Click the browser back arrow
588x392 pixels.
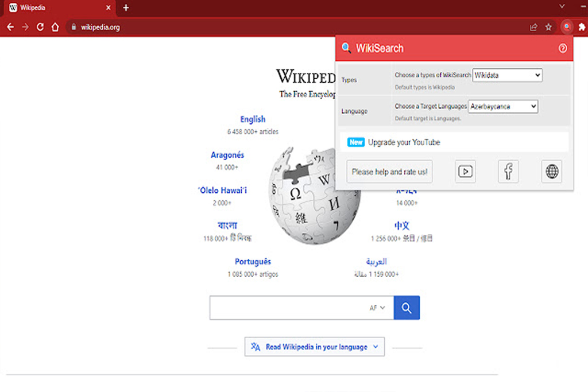10,27
